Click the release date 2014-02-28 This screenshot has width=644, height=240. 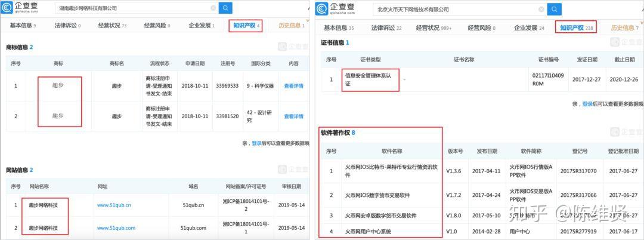coord(487,232)
